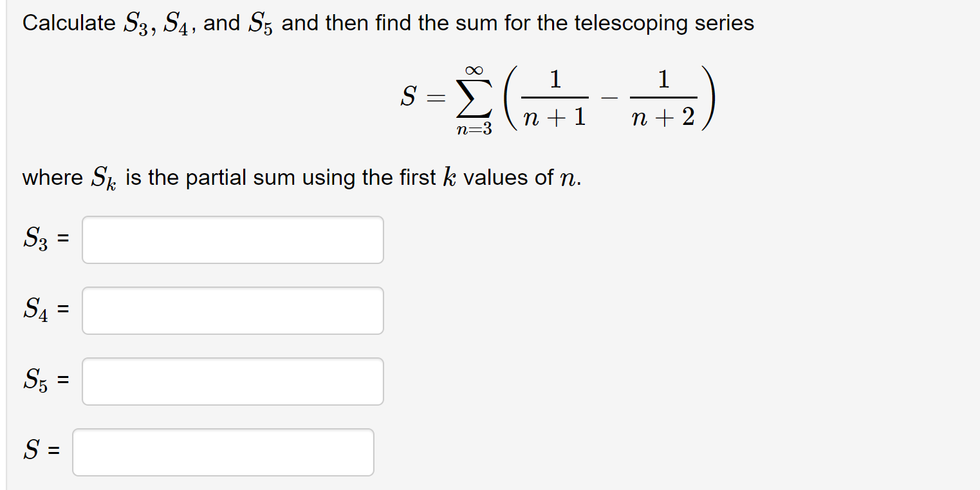This screenshot has height=490, width=980.
Task: Click the S label beside the last box
Action: [31, 451]
